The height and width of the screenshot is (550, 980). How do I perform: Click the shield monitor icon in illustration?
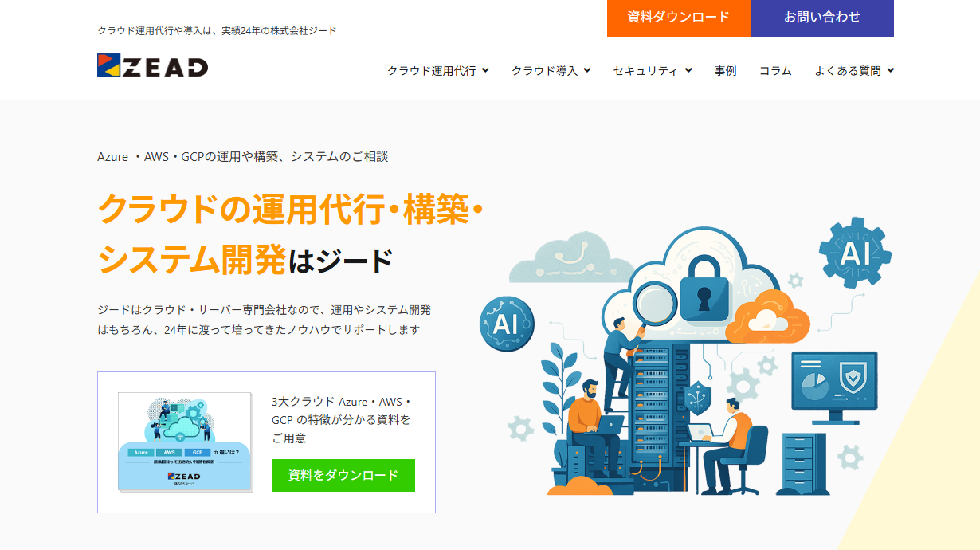click(x=834, y=386)
